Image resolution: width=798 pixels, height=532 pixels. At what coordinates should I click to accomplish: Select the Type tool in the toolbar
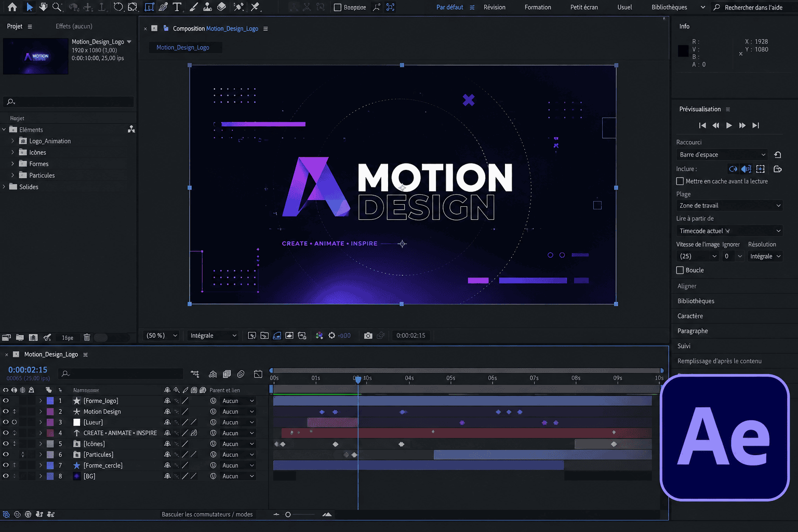tap(177, 7)
